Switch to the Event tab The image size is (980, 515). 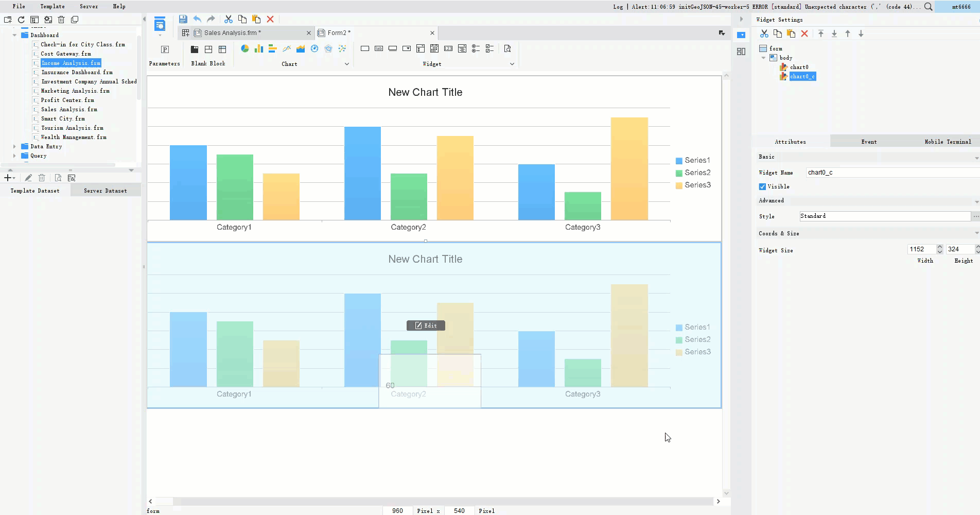pos(869,142)
